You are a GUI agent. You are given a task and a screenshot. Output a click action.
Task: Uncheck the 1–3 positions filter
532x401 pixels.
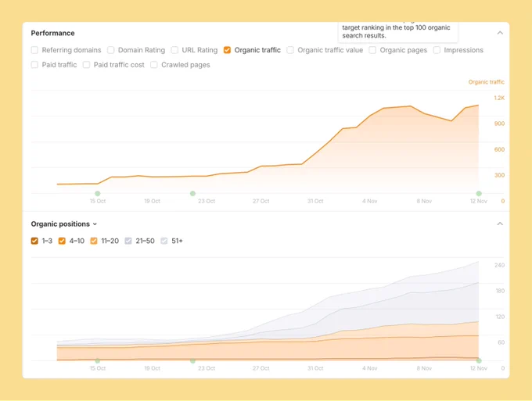click(x=34, y=241)
